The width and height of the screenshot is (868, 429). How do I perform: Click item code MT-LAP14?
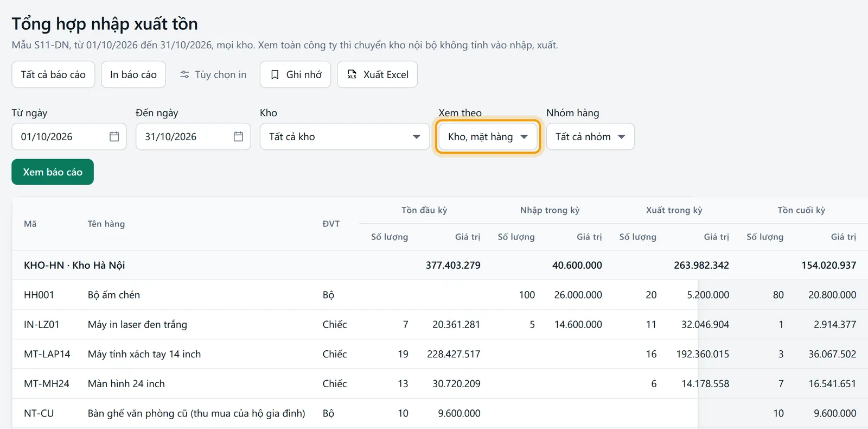[47, 354]
